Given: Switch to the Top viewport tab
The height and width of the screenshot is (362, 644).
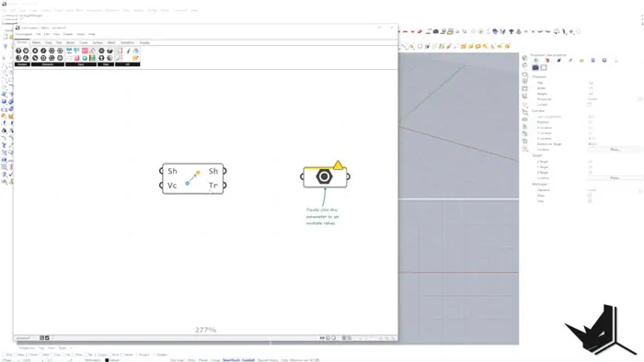Looking at the screenshot, I should (41, 348).
